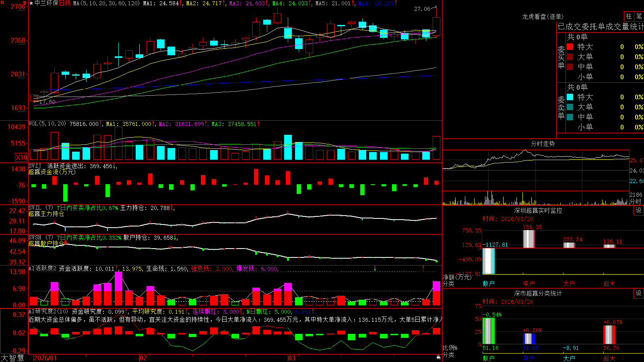This screenshot has width=644, height=362.
Task: Click the 深圳超赢实时监控 panel title
Action: [538, 210]
